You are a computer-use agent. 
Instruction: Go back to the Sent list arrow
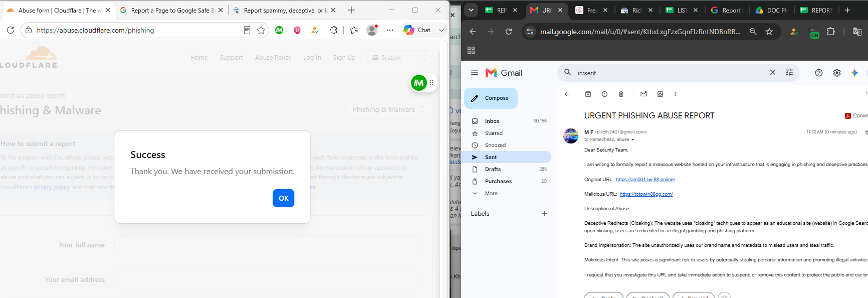coord(567,94)
